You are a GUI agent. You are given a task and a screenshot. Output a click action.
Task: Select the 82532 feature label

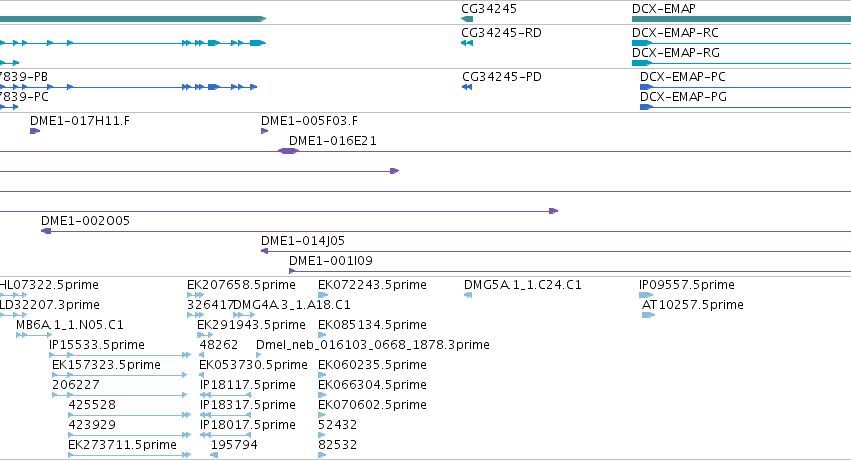(x=338, y=445)
